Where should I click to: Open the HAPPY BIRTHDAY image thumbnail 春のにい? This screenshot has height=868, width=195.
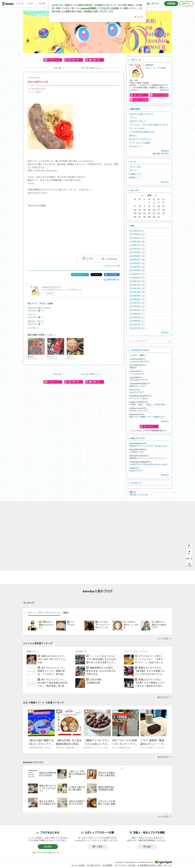36,346
